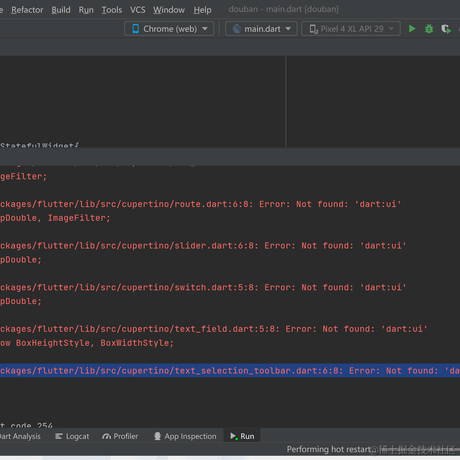Screen dimensions: 460x460
Task: Click the Run with Coverage shield icon
Action: coord(446,29)
